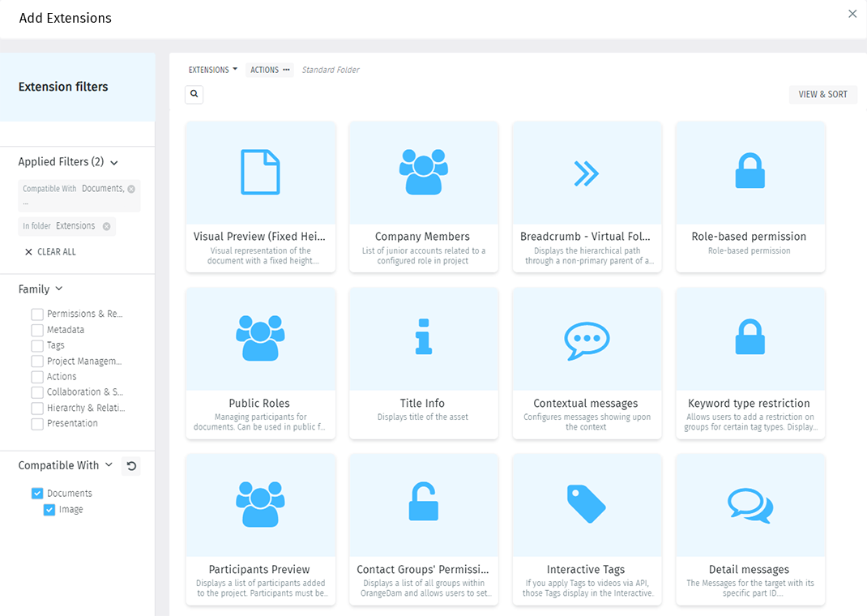Viewport: 867px width, 616px height.
Task: Click the Interactive Tags tag icon
Action: click(x=587, y=503)
